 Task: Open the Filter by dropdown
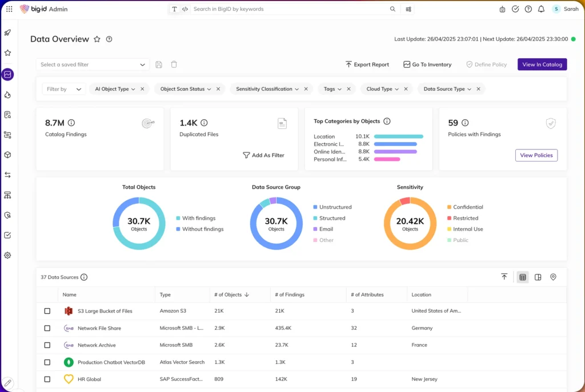[64, 89]
